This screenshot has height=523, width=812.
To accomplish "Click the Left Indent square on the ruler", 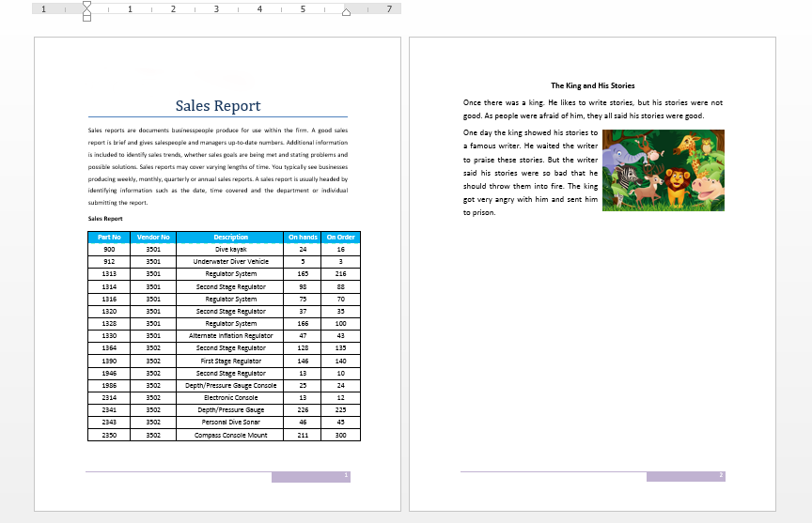I will tap(87, 18).
